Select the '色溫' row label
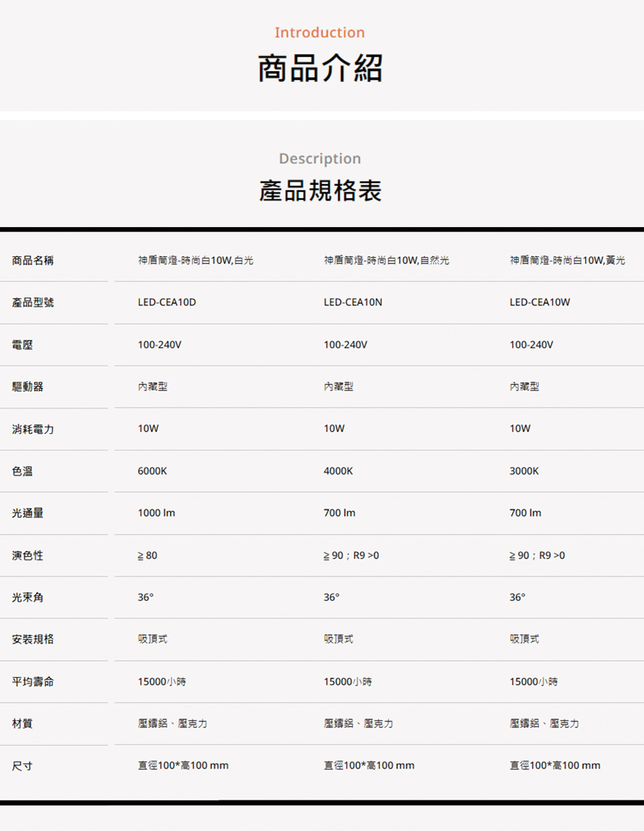The image size is (644, 831). point(22,471)
